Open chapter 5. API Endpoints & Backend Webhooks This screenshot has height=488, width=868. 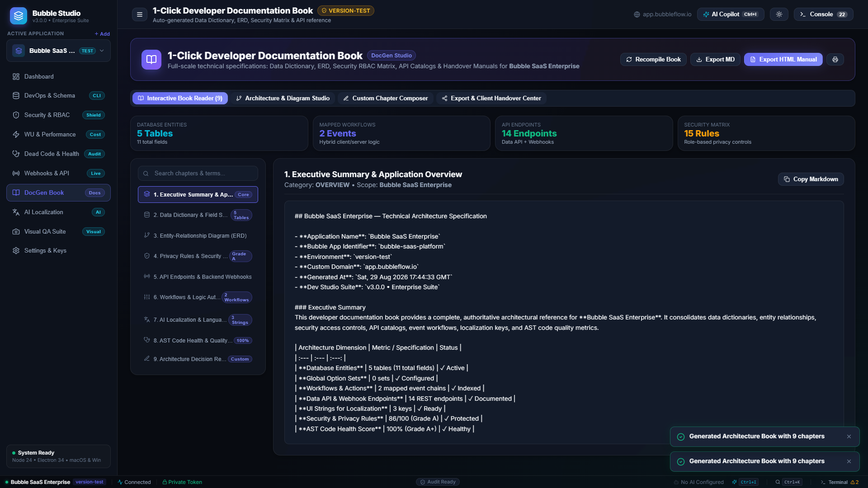(x=198, y=277)
